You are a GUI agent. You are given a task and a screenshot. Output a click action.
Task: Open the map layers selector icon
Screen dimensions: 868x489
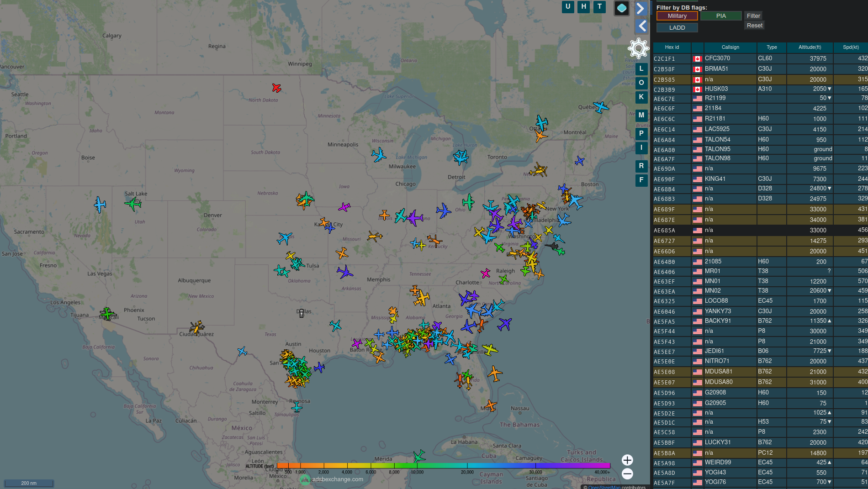622,8
